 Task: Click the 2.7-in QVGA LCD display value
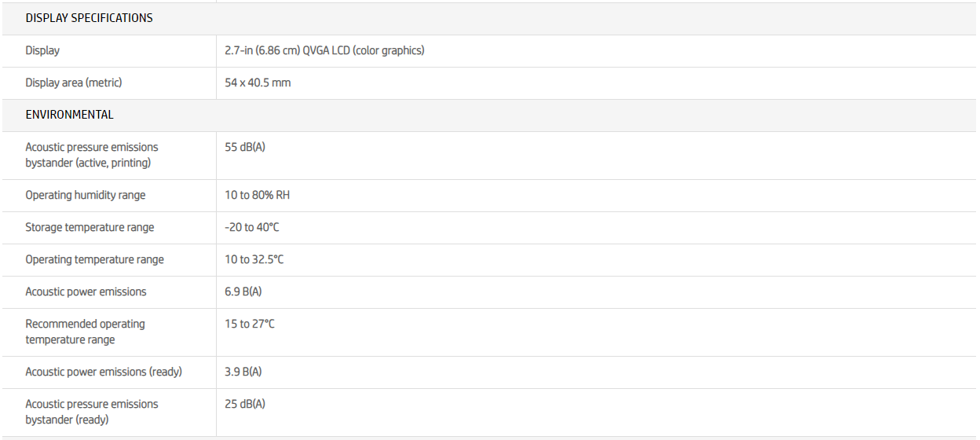click(x=324, y=50)
